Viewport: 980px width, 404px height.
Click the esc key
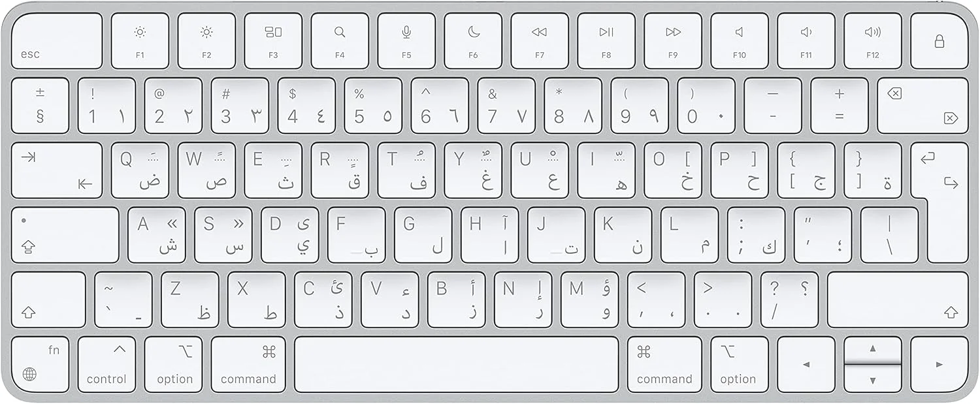point(57,41)
